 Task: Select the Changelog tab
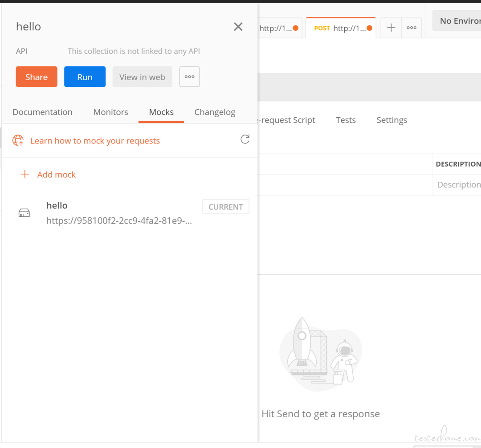(215, 112)
